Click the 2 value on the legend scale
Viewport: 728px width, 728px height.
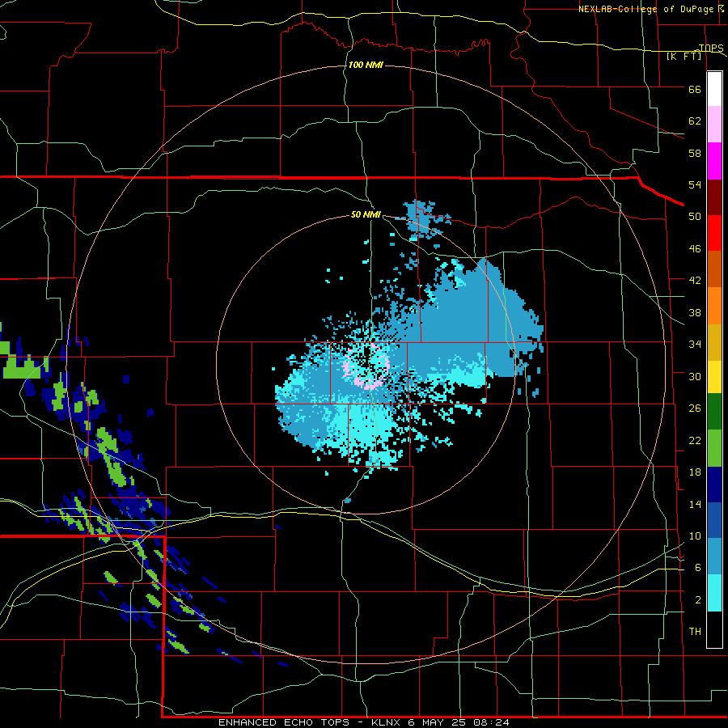(x=698, y=599)
